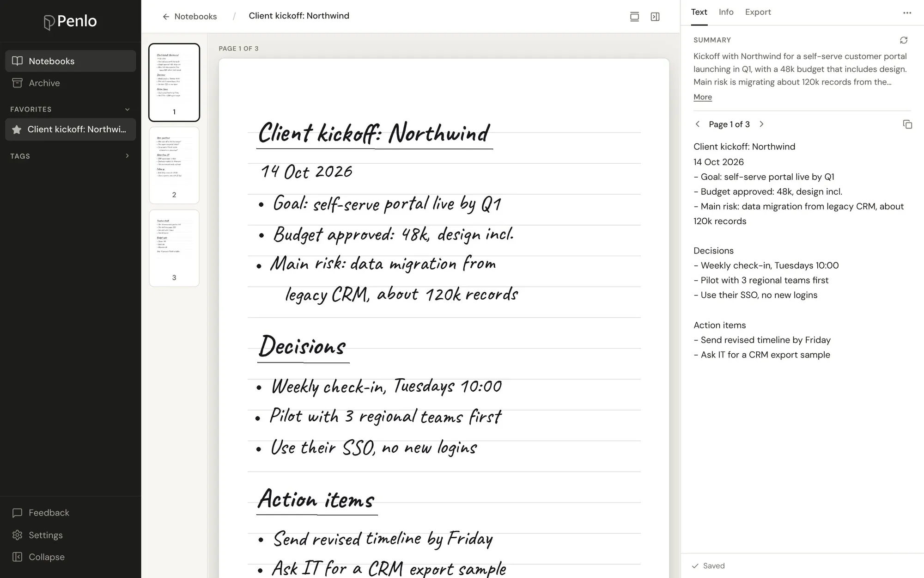Go back via Notebooks arrow

coord(189,17)
